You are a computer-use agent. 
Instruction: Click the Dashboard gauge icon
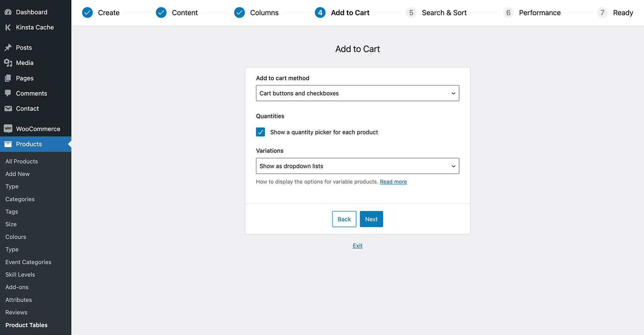[8, 12]
